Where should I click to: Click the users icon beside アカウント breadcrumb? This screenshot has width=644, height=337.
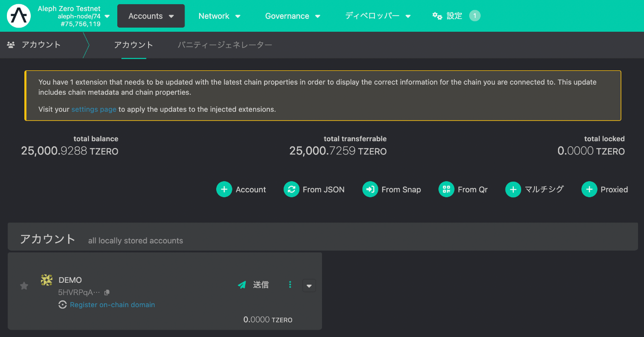11,45
